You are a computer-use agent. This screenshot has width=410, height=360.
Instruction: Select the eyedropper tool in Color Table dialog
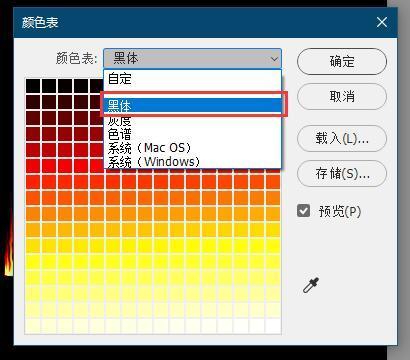click(x=311, y=285)
